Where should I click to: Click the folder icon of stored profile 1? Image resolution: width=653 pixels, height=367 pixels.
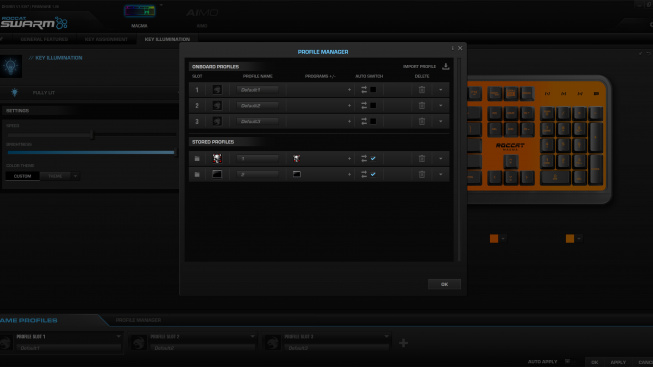click(x=197, y=158)
